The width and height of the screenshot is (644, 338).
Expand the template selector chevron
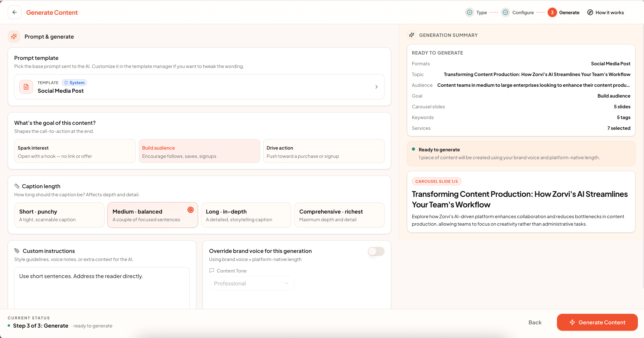(x=377, y=87)
